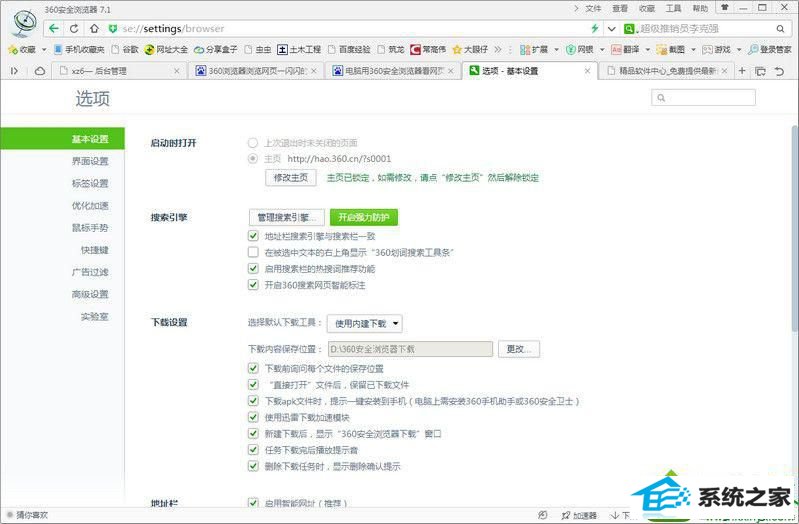The height and width of the screenshot is (524, 799).
Task: Select 上次退出时未关闭的页面 radio button
Action: (x=253, y=143)
